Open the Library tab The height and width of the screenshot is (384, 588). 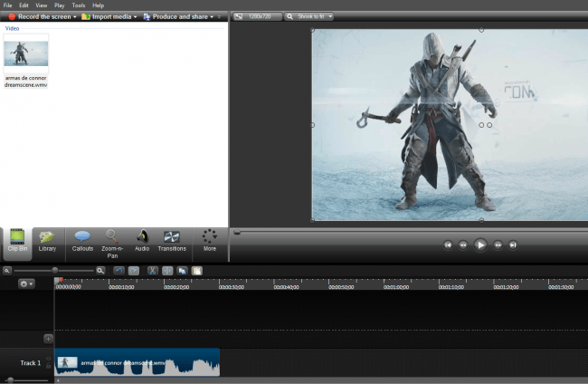pyautogui.click(x=47, y=242)
